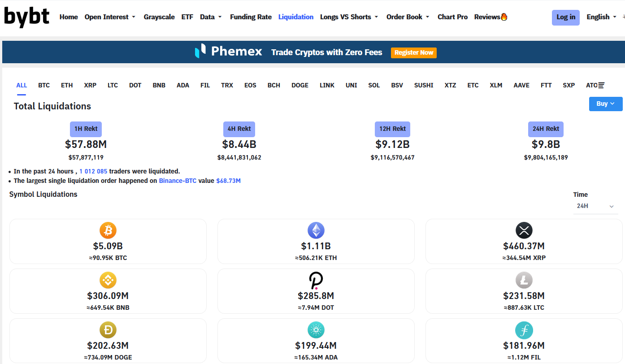625x364 pixels.
Task: Select the BCH tab
Action: coord(274,85)
